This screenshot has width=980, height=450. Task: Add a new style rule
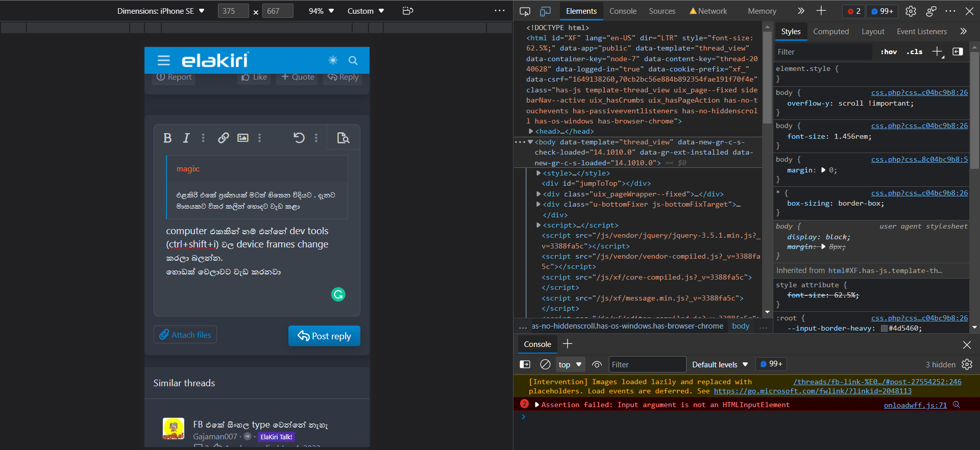[937, 52]
